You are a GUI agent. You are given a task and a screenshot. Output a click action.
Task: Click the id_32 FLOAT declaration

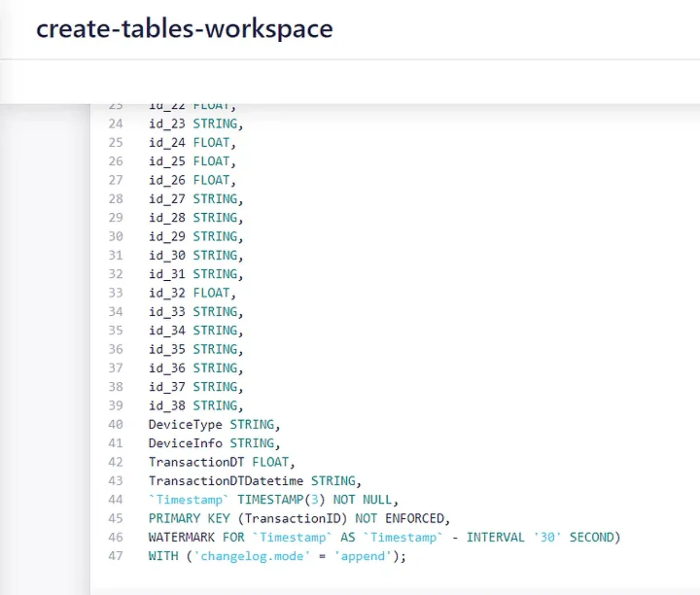(191, 292)
